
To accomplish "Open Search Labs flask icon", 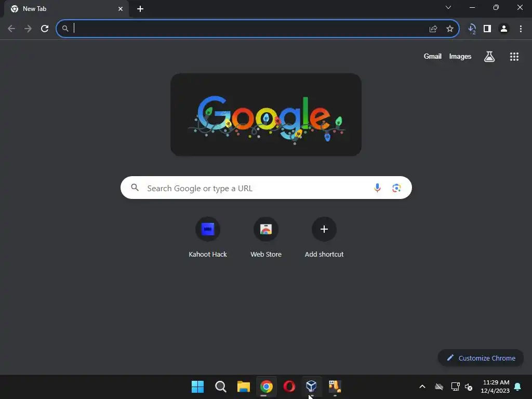I will point(489,57).
